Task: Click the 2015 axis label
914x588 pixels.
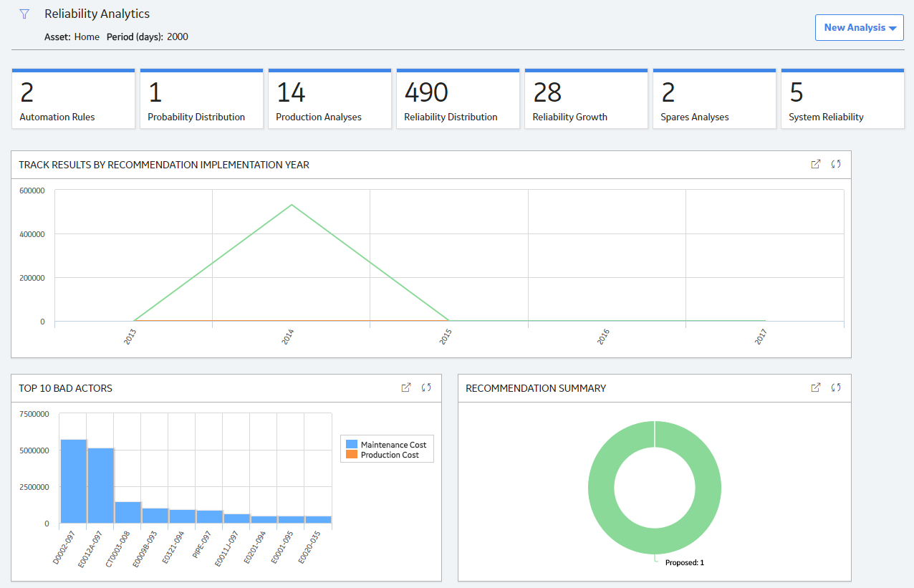Action: [446, 337]
